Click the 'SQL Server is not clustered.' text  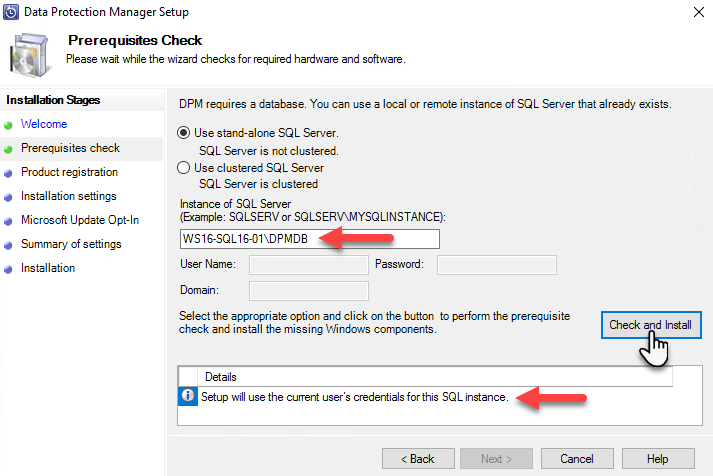click(269, 151)
